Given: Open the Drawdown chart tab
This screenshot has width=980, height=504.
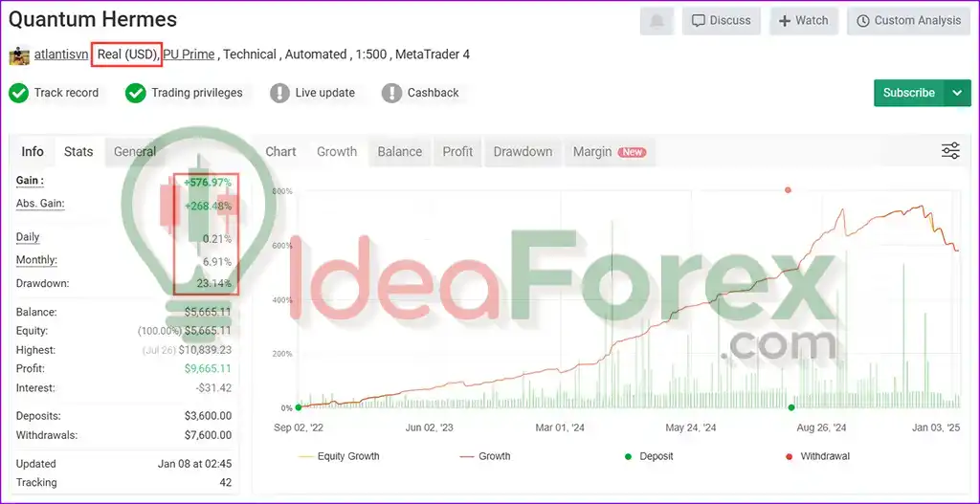Looking at the screenshot, I should tap(523, 151).
